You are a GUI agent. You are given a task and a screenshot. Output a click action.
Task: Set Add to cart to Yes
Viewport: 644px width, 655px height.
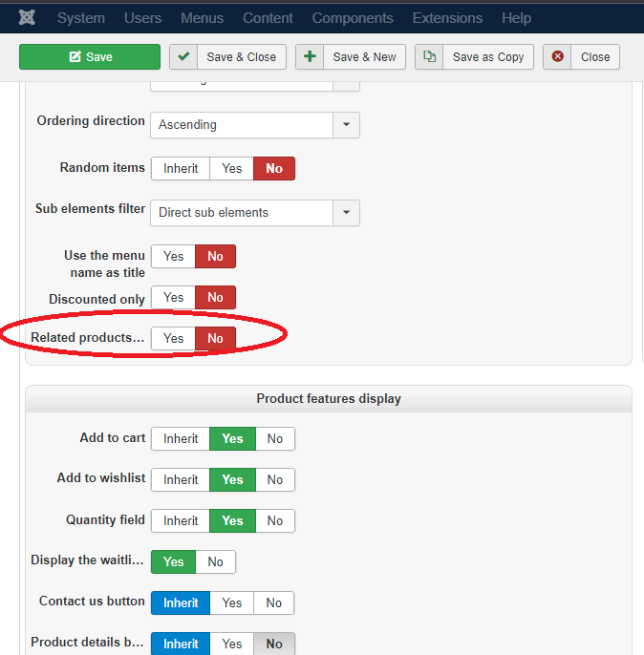(x=232, y=438)
